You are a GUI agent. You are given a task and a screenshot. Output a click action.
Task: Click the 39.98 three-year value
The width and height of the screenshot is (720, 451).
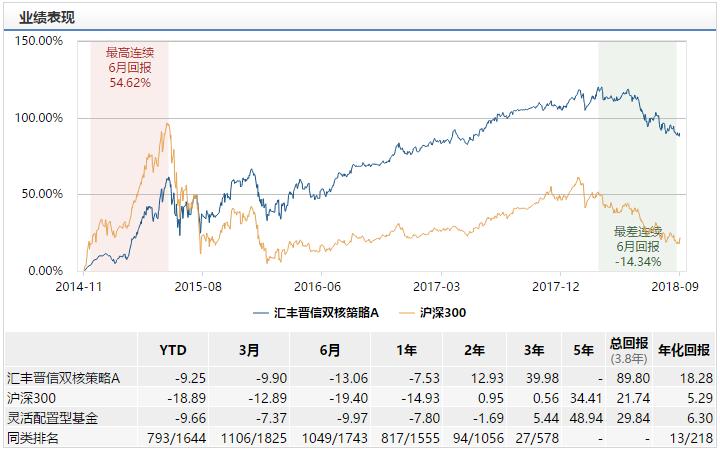(542, 378)
